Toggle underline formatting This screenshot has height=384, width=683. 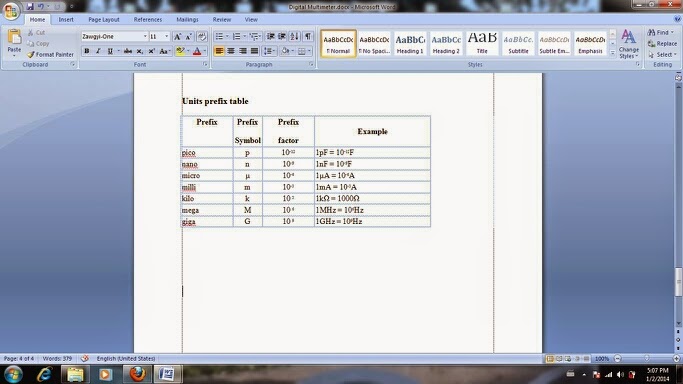(x=110, y=51)
